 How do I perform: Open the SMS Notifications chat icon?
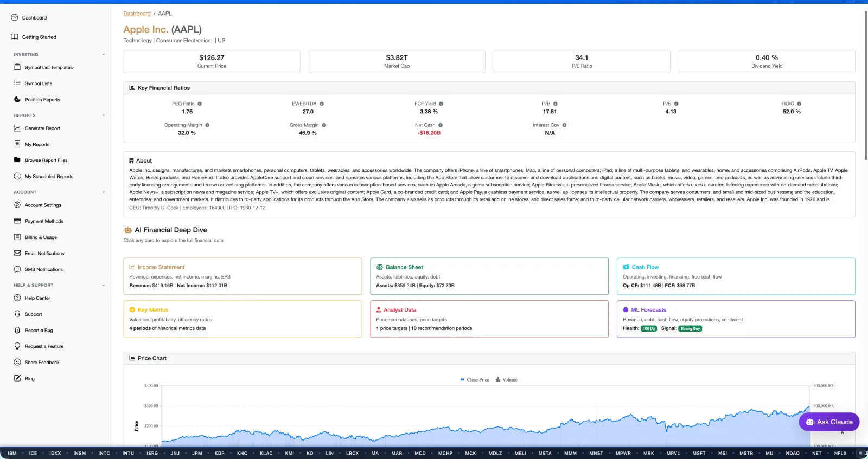[17, 269]
